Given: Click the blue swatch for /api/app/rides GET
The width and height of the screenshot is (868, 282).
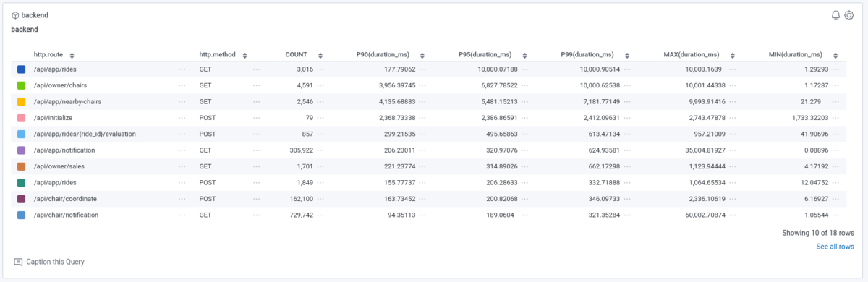Looking at the screenshot, I should point(22,69).
